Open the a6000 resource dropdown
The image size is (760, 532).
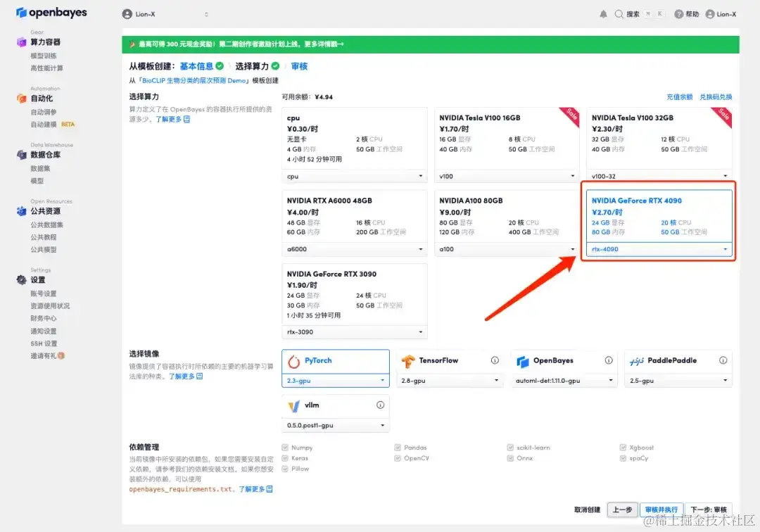click(354, 249)
